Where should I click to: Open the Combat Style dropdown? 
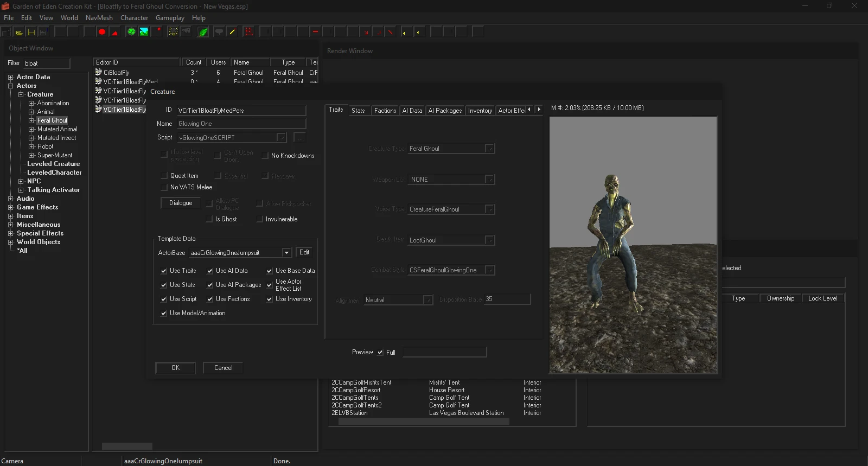(x=489, y=270)
